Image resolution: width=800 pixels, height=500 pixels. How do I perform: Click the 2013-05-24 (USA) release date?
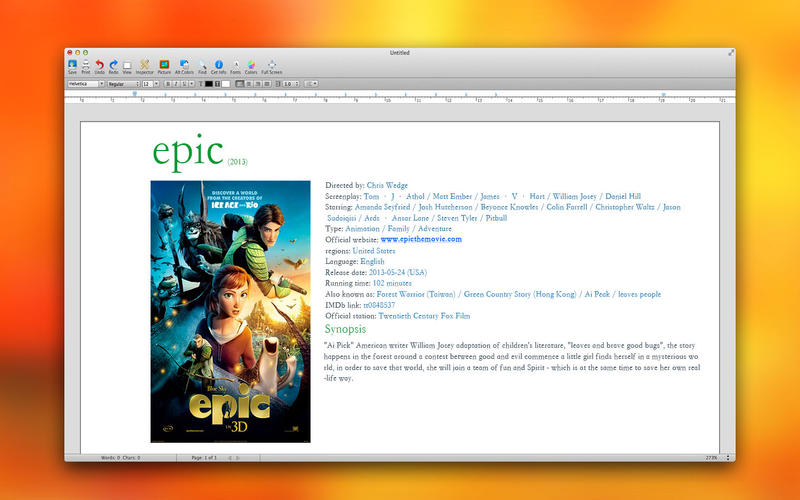tap(398, 272)
